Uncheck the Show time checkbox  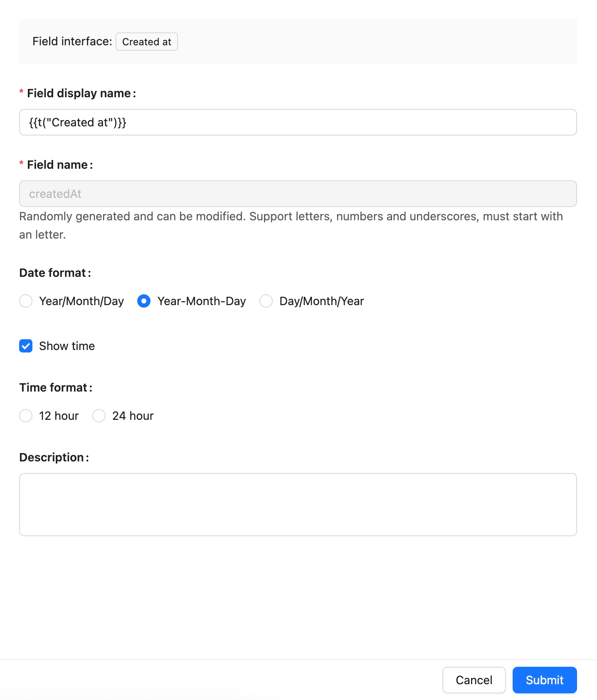point(26,346)
